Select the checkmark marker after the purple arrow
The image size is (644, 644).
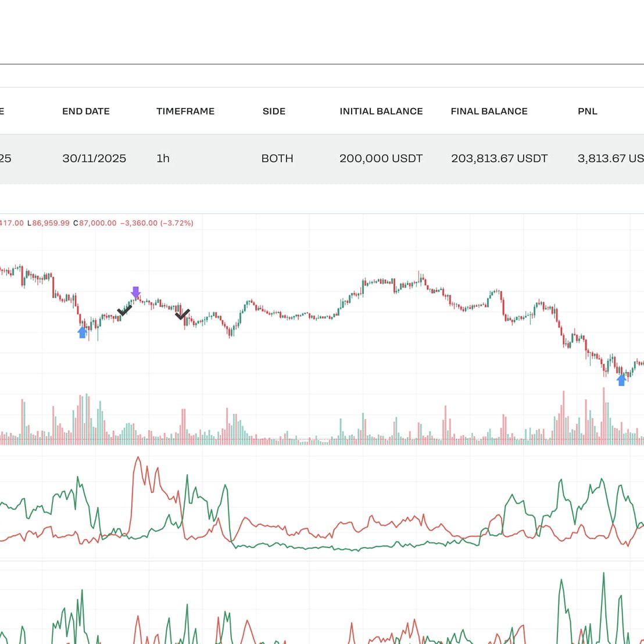point(183,314)
